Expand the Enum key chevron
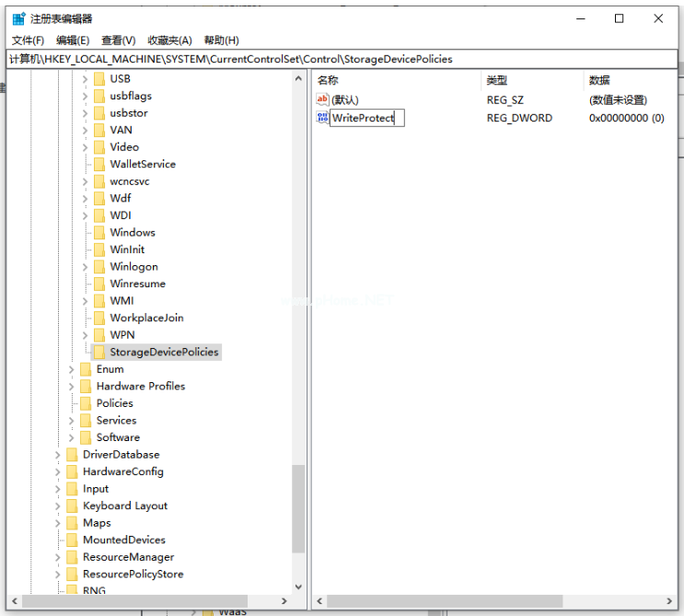Image resolution: width=684 pixels, height=616 pixels. click(x=71, y=369)
